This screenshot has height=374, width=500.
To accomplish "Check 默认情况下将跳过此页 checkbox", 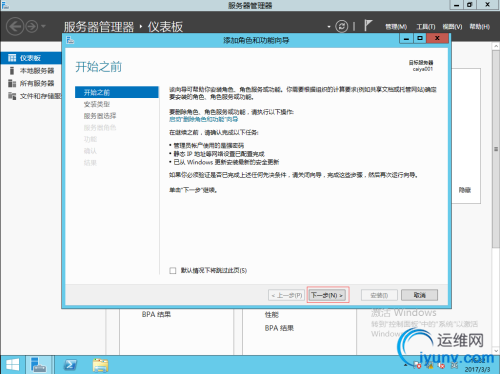I will (173, 271).
